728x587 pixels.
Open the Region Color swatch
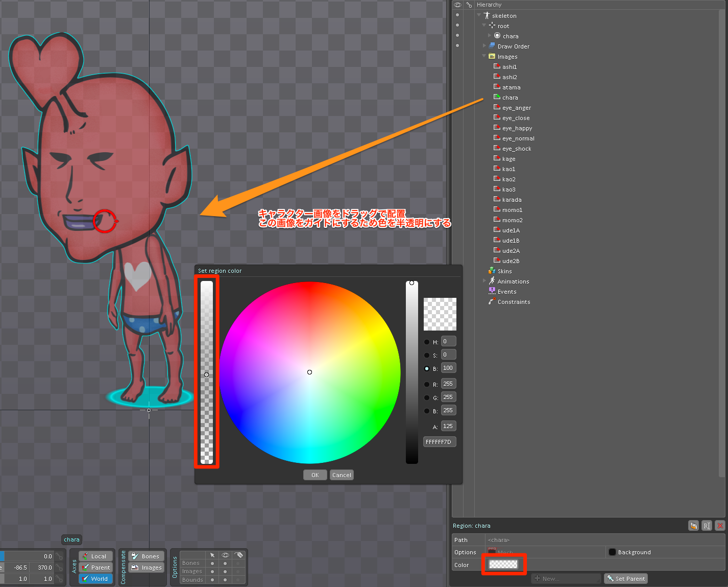tap(503, 565)
